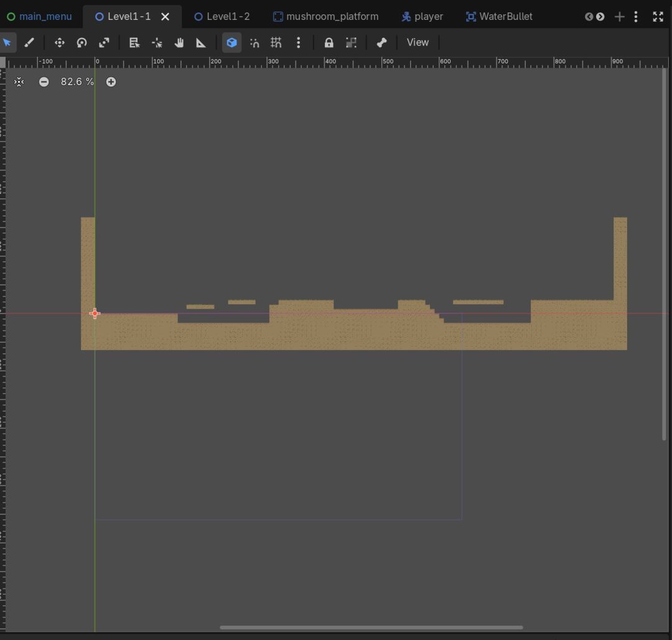Choose the brush tool in the toolbar
This screenshot has height=640, width=672.
pyautogui.click(x=29, y=42)
